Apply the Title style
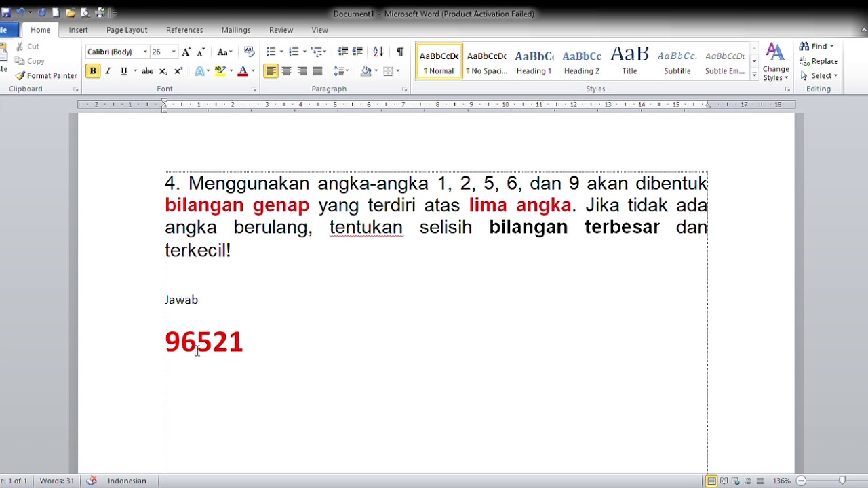The width and height of the screenshot is (868, 488). [629, 61]
